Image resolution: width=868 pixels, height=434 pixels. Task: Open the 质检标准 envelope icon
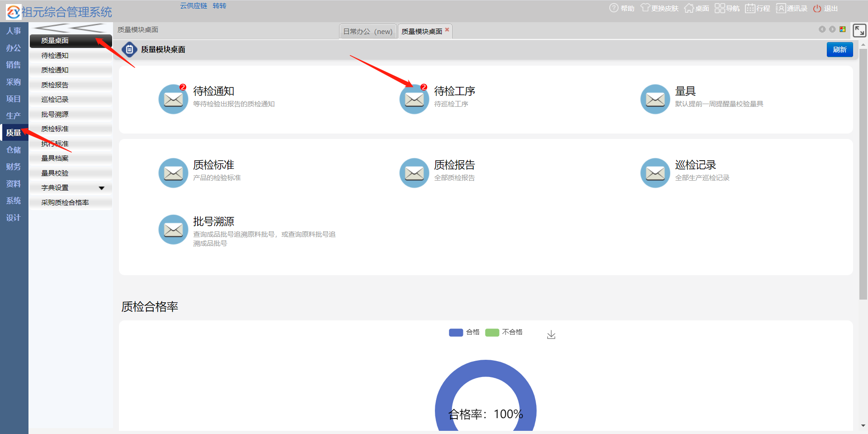(173, 173)
